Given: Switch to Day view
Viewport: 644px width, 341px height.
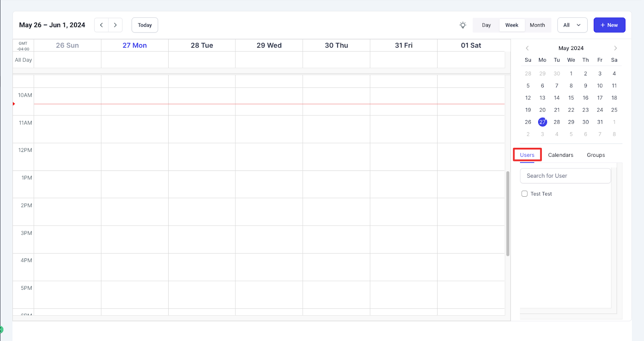Looking at the screenshot, I should point(486,25).
